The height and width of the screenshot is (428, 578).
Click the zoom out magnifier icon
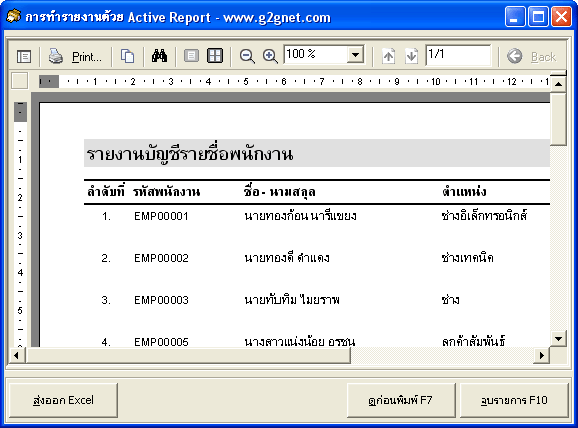247,56
